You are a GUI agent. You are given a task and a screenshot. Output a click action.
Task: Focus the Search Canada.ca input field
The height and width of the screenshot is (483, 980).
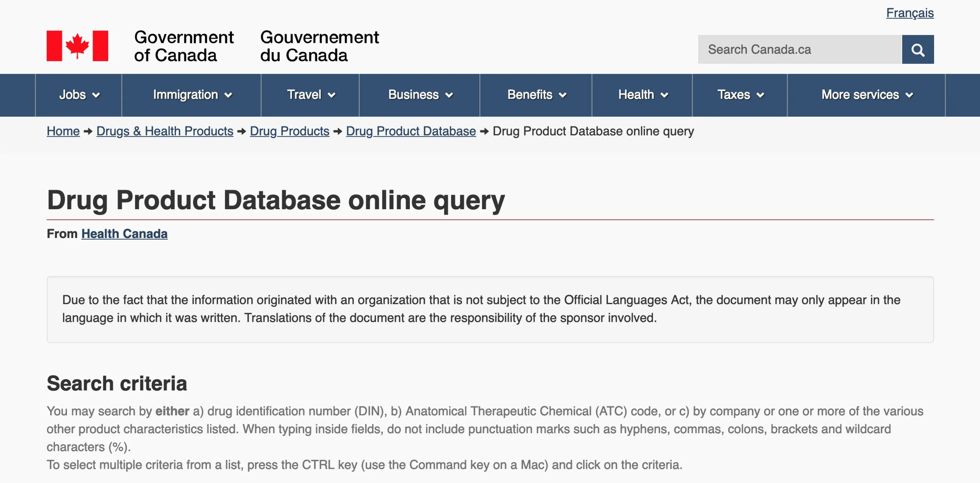[x=799, y=50]
